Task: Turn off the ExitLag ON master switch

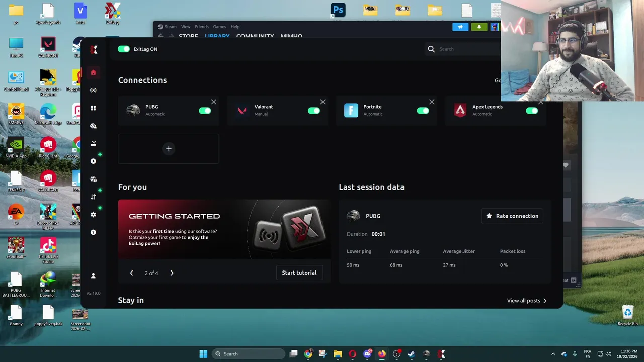Action: (124, 49)
